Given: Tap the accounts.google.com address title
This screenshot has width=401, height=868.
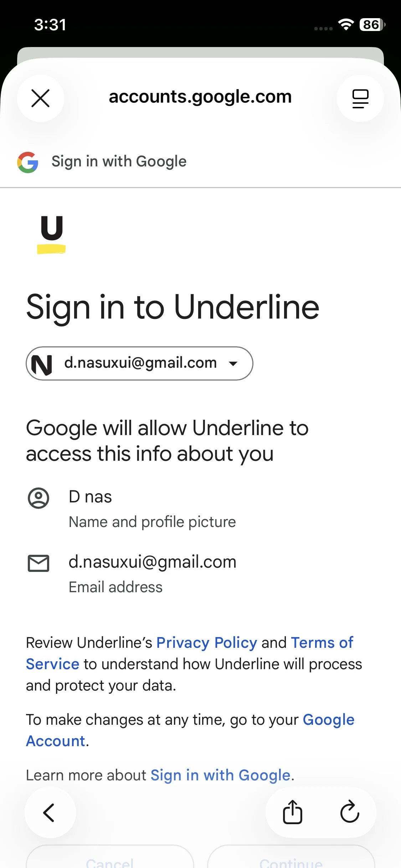Looking at the screenshot, I should tap(200, 97).
